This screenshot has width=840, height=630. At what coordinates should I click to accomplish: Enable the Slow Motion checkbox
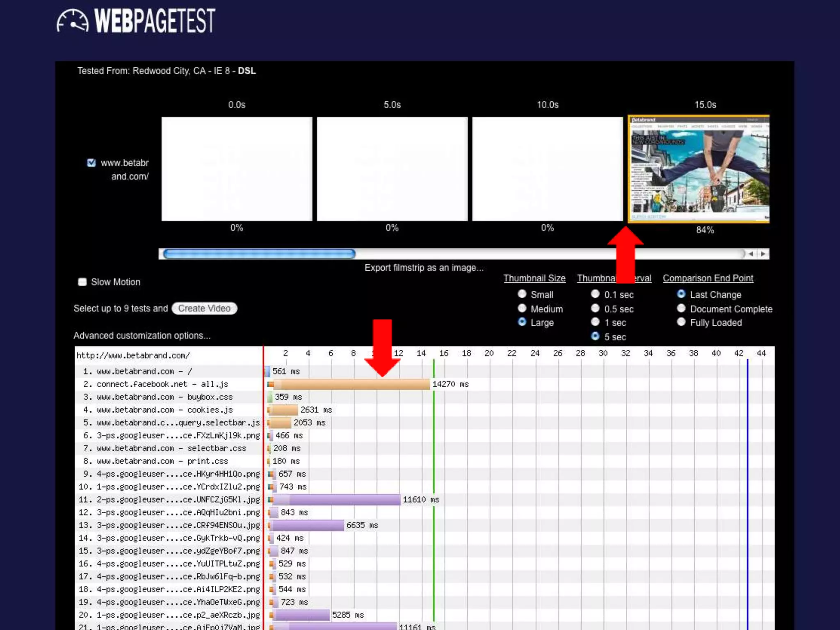point(82,282)
